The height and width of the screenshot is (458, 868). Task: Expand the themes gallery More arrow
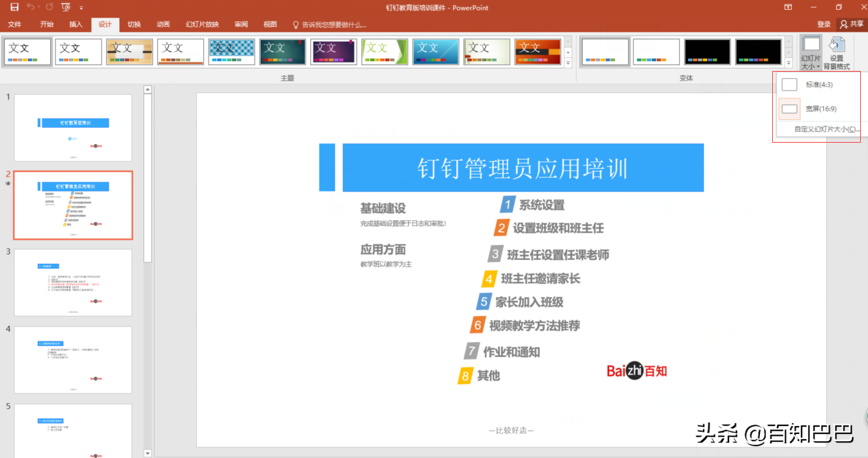pyautogui.click(x=568, y=63)
